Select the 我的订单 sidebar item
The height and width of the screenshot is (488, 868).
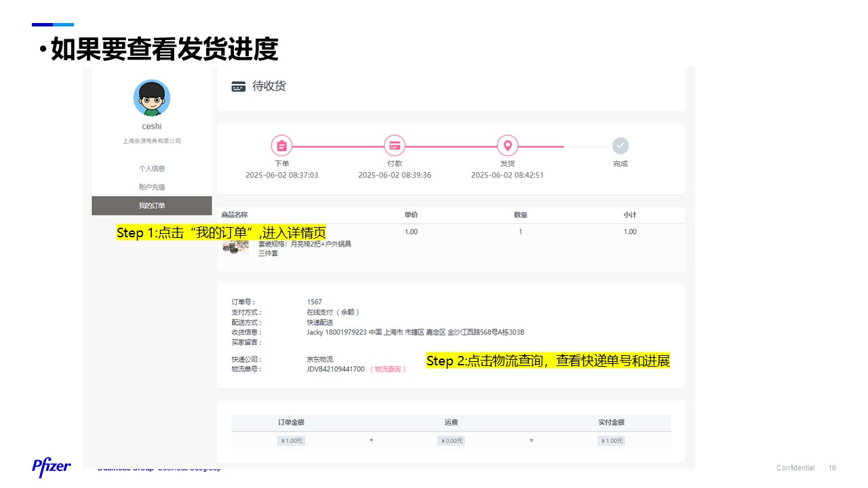152,205
